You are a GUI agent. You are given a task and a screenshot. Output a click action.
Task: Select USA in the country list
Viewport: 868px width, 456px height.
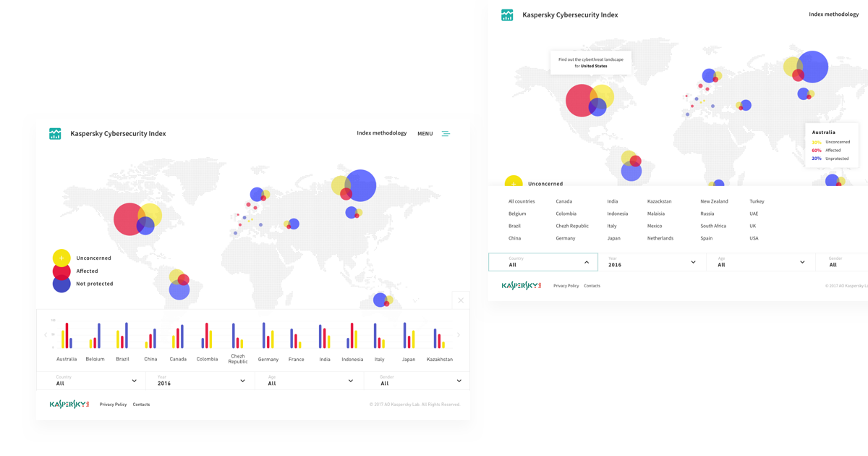pyautogui.click(x=754, y=238)
